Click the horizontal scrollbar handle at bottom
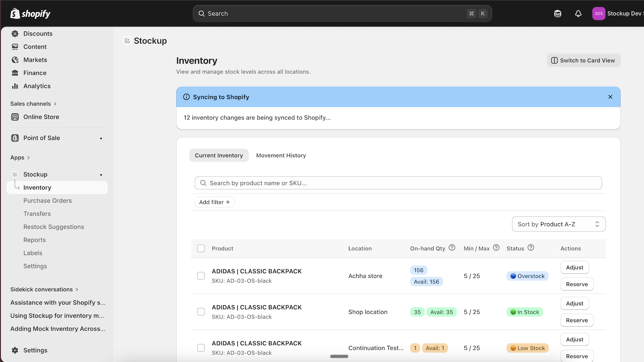The image size is (644, 362). (x=339, y=356)
